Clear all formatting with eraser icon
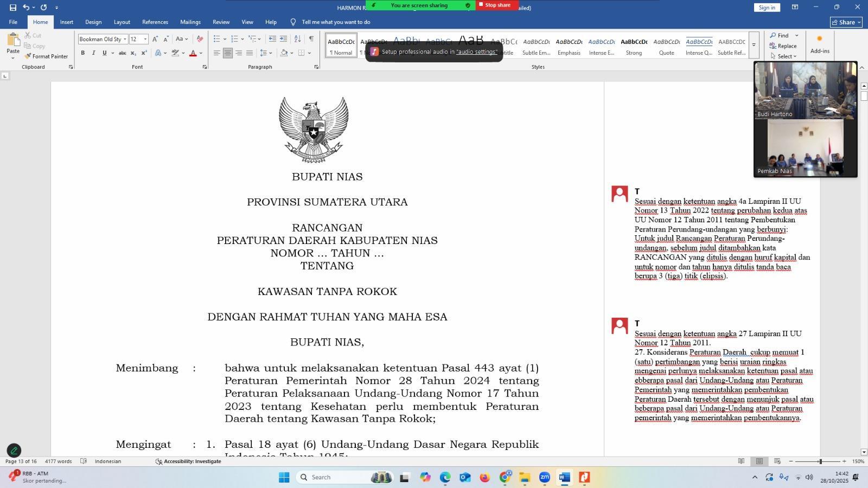The width and height of the screenshot is (868, 488). click(x=200, y=39)
